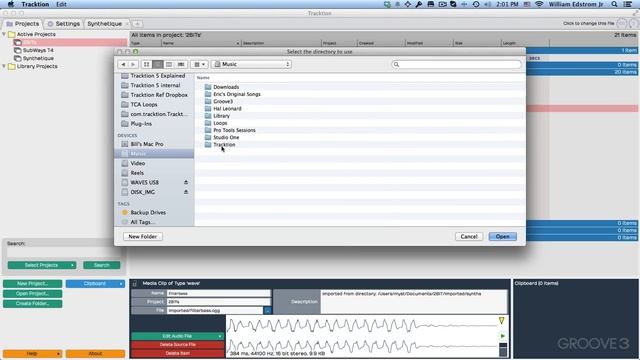Cancel the directory selection dialog
Image resolution: width=640 pixels, height=360 pixels.
point(469,237)
